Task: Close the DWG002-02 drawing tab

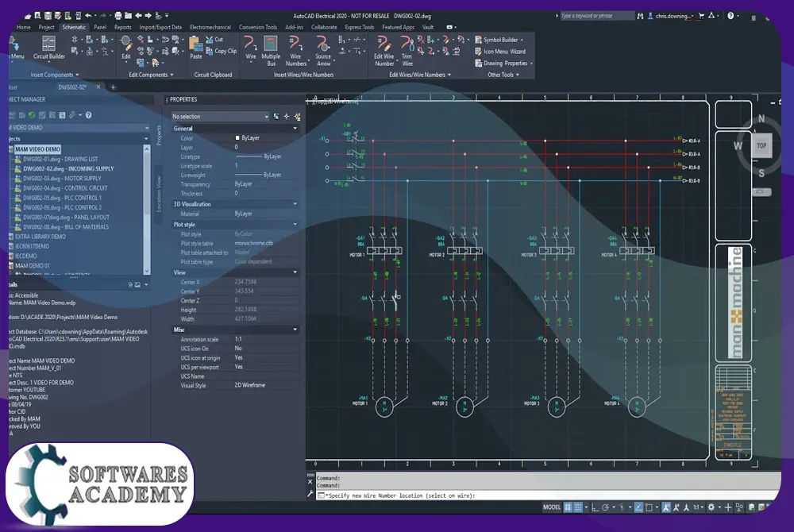Action: point(98,87)
